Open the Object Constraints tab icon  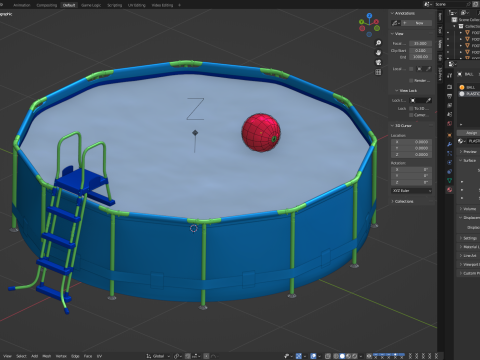click(x=449, y=171)
